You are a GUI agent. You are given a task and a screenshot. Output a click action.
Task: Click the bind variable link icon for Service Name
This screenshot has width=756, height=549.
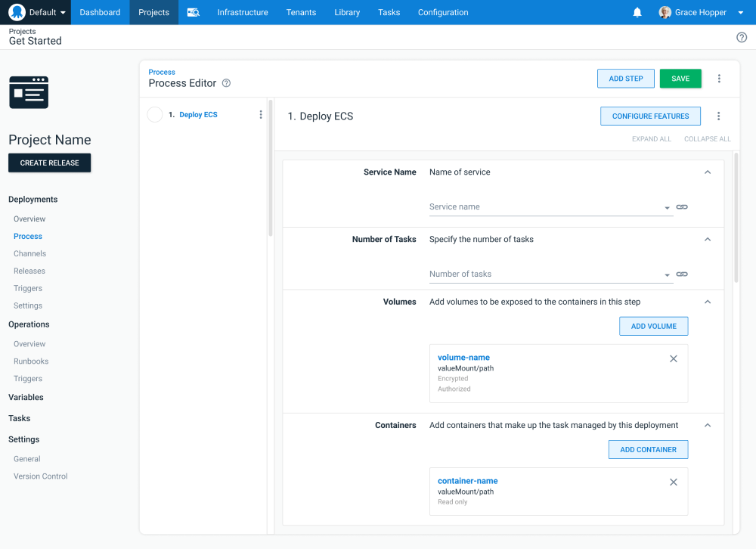click(682, 206)
